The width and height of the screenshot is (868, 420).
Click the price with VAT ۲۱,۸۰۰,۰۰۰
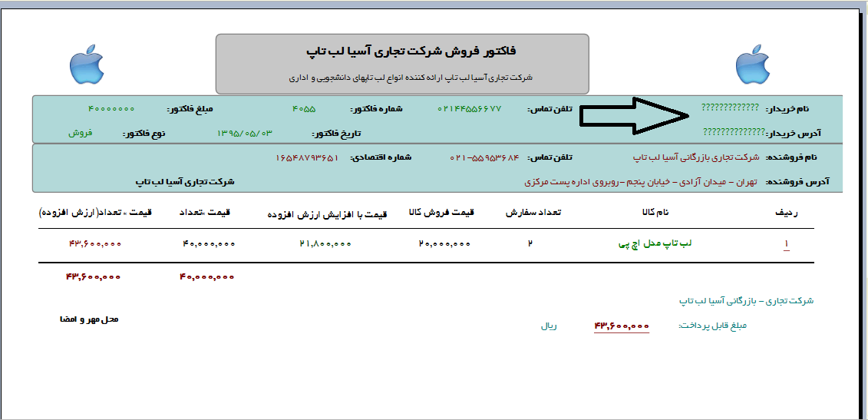(325, 244)
